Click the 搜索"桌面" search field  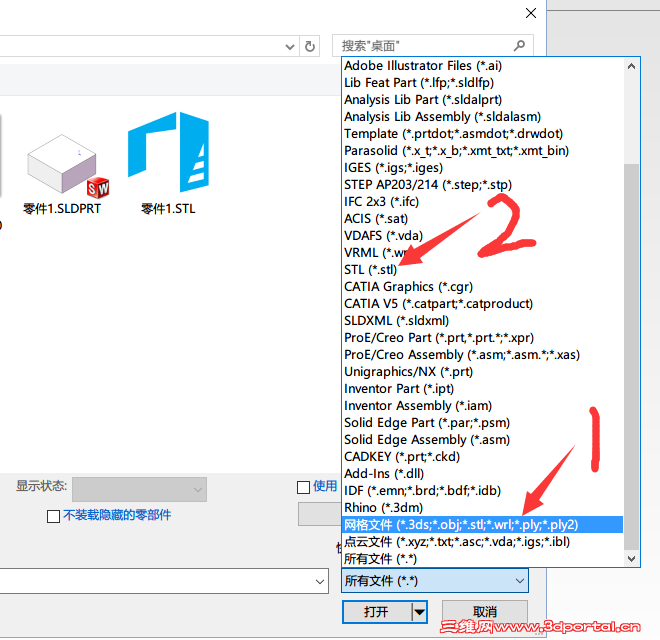(x=433, y=46)
